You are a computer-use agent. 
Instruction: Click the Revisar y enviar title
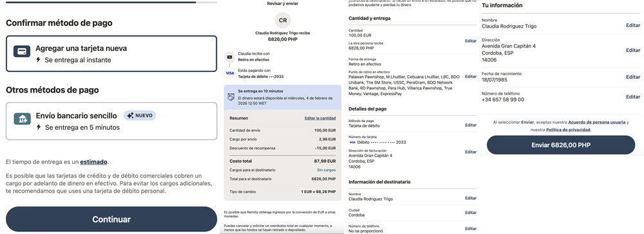point(283,4)
